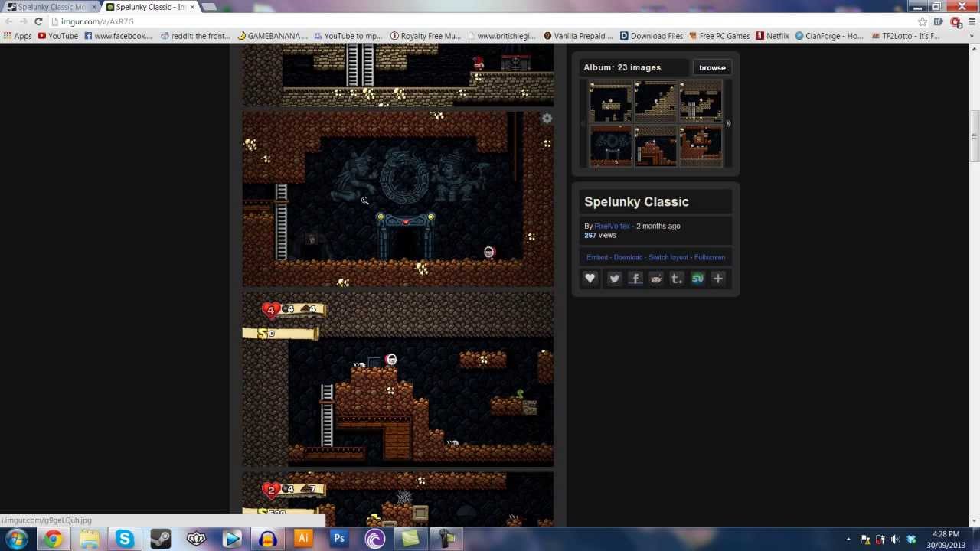
Task: Open Download Files bookmark
Action: pos(652,36)
